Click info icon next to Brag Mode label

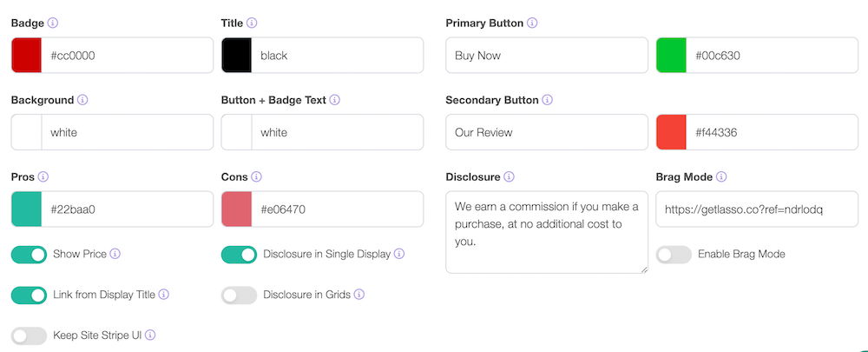pos(721,177)
